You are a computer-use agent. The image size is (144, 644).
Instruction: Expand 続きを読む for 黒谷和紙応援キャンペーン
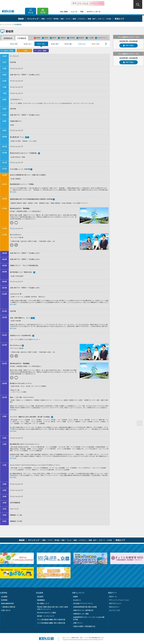13,192
